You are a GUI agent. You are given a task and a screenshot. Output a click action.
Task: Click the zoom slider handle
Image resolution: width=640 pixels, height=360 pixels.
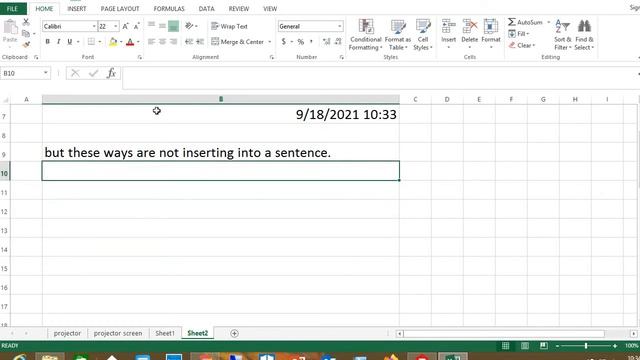point(586,346)
